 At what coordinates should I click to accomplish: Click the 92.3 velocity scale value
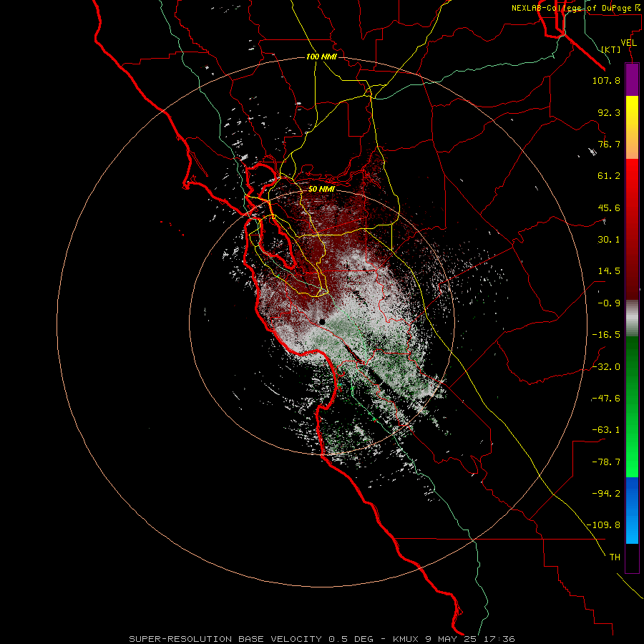[609, 112]
